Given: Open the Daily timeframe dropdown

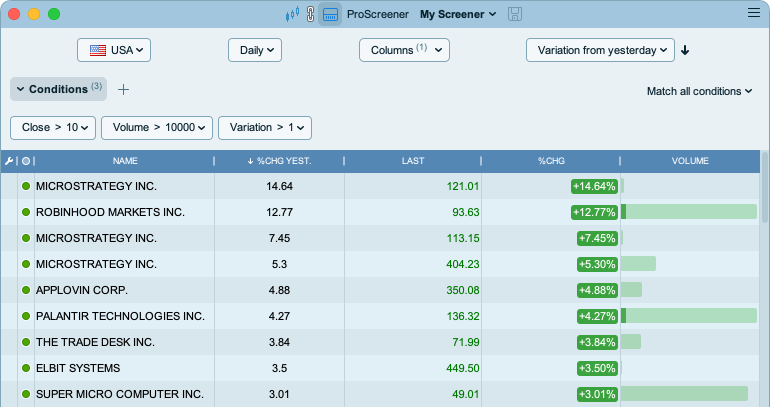Looking at the screenshot, I should pyautogui.click(x=255, y=50).
